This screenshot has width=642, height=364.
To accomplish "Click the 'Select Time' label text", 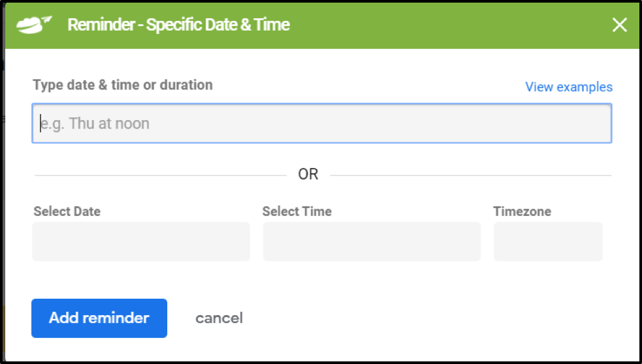I will [297, 211].
